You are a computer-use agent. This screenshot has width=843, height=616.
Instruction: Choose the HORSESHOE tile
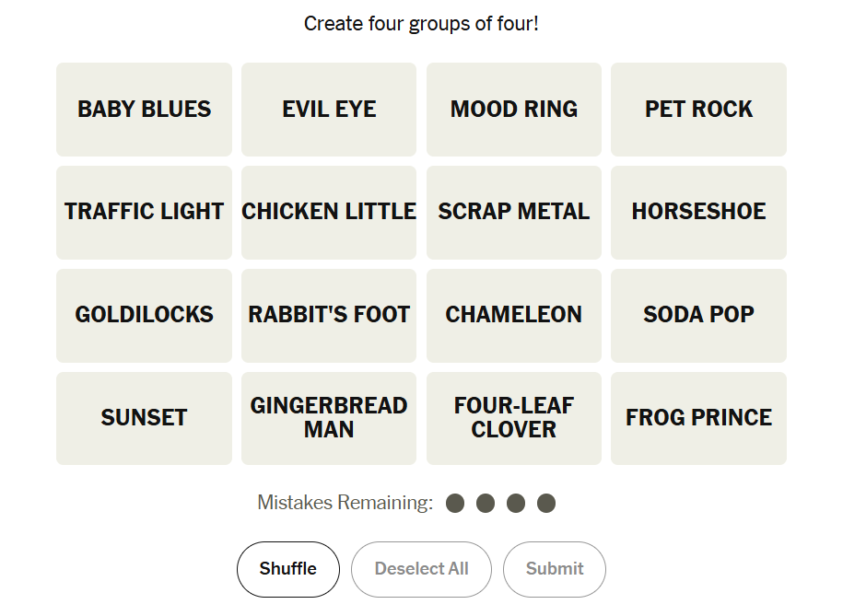pos(698,212)
